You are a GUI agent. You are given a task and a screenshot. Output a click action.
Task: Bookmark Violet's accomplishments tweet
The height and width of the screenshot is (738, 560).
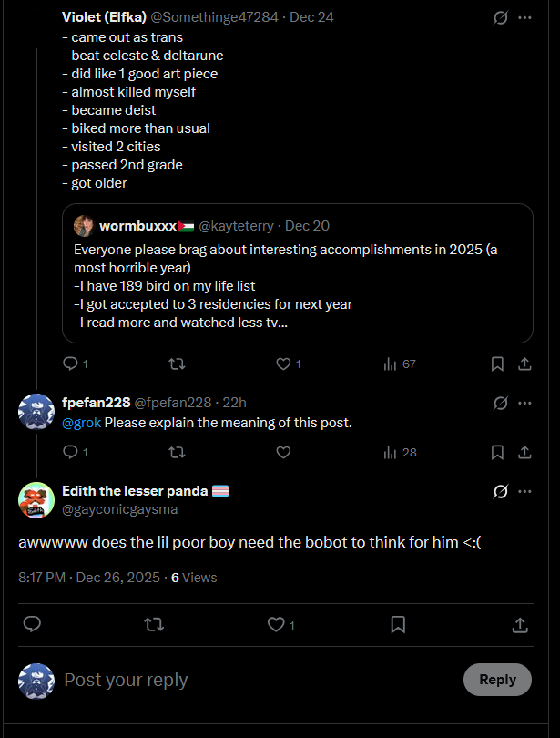pyautogui.click(x=497, y=364)
